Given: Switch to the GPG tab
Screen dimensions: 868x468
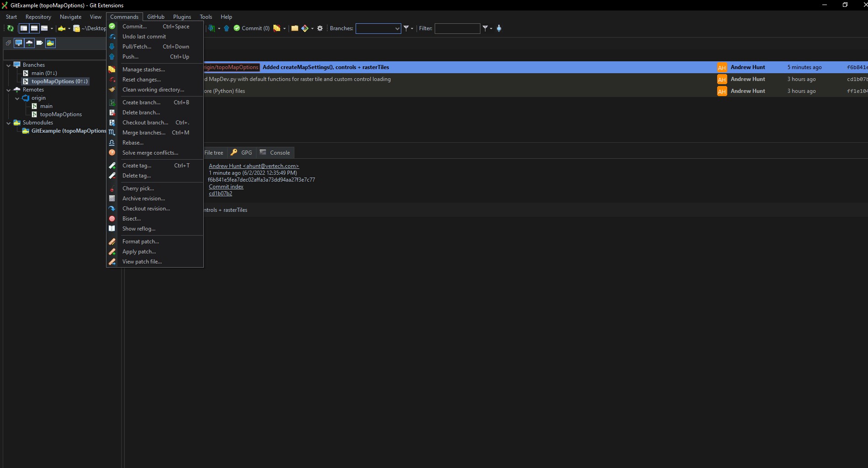Looking at the screenshot, I should pos(241,153).
